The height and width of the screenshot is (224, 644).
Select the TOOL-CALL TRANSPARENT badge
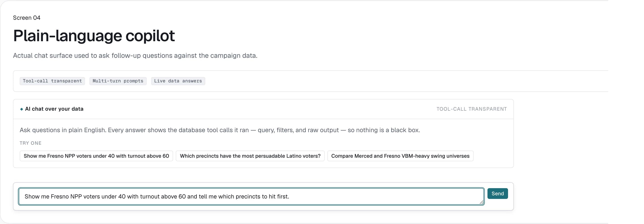[472, 109]
